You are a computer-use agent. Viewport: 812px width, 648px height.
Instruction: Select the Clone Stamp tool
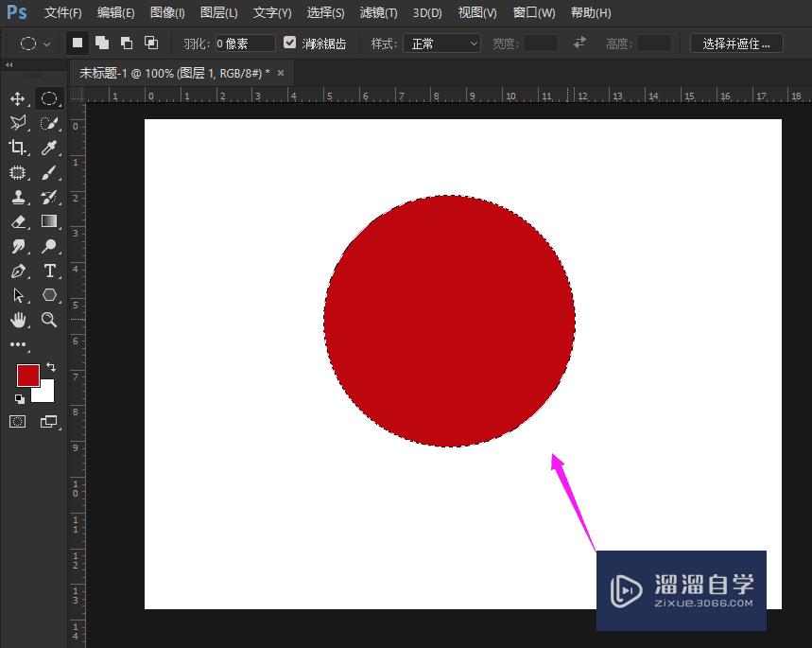coord(17,197)
